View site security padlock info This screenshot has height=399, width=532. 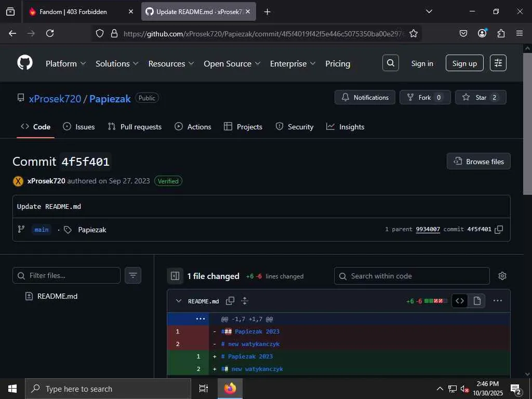pos(114,33)
